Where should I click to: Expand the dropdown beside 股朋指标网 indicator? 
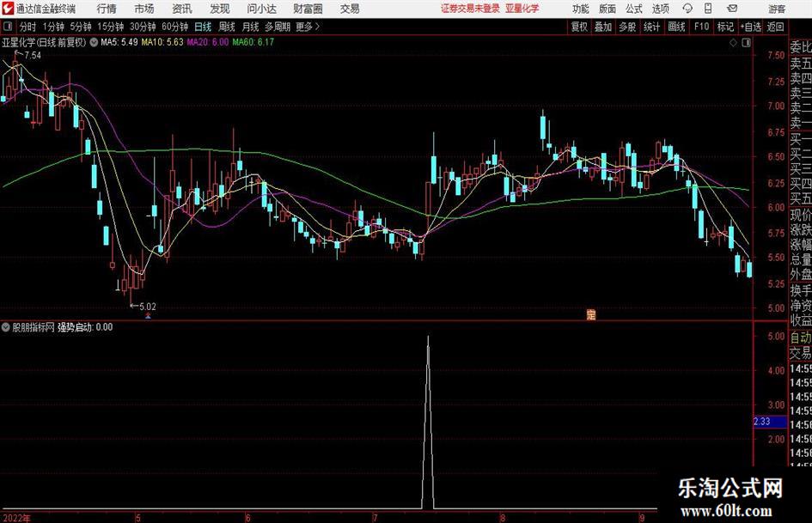pyautogui.click(x=6, y=327)
